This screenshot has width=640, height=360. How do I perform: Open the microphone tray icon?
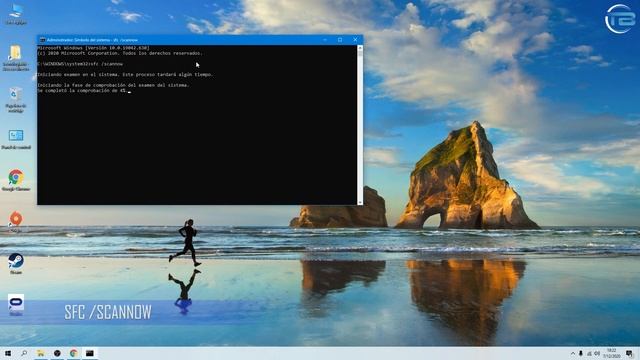pyautogui.click(x=581, y=353)
